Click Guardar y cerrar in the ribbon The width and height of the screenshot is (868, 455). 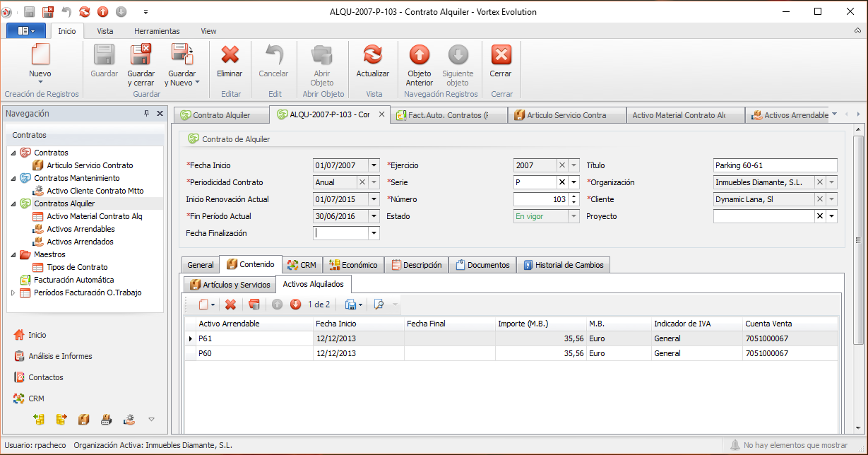click(x=141, y=56)
